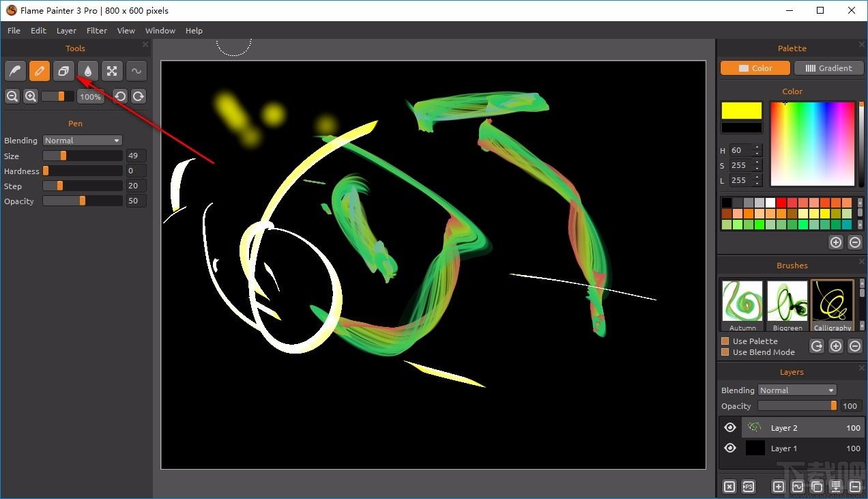Select the Eraser tool
868x499 pixels.
[63, 70]
